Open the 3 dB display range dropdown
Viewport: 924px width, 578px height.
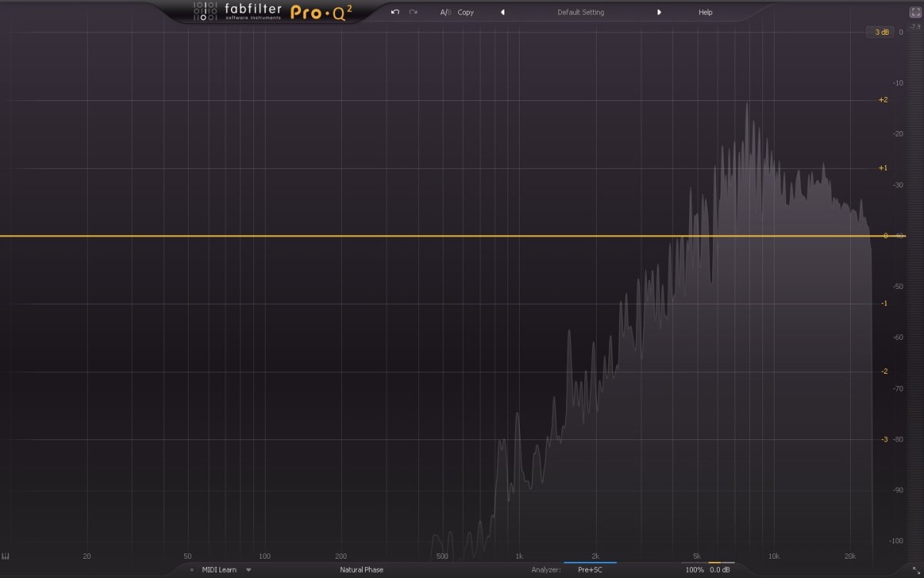pos(882,32)
